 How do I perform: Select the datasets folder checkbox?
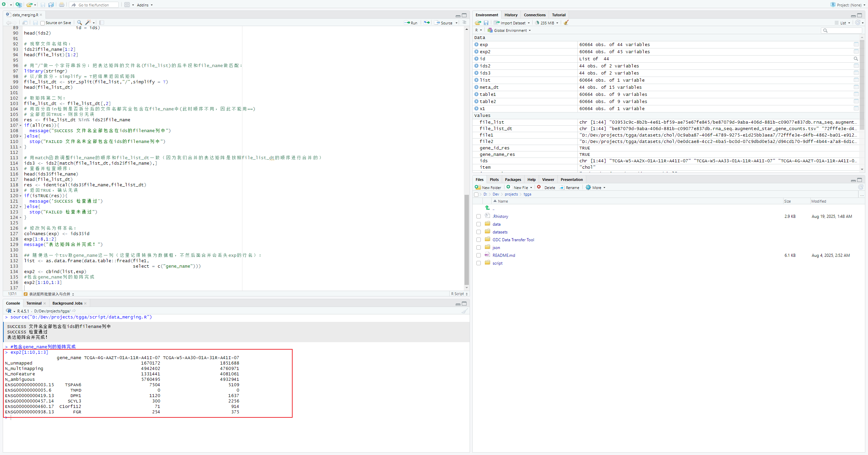(x=478, y=232)
